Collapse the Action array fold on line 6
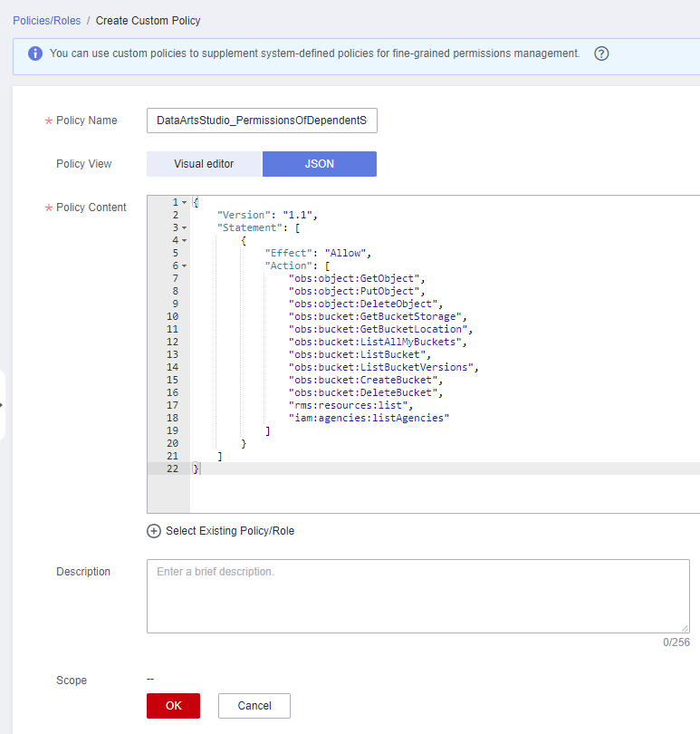The width and height of the screenshot is (700, 734). coord(185,266)
